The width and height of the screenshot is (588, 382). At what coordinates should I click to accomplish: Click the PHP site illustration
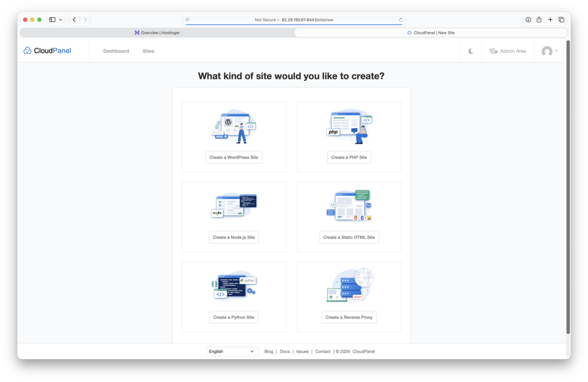click(349, 127)
